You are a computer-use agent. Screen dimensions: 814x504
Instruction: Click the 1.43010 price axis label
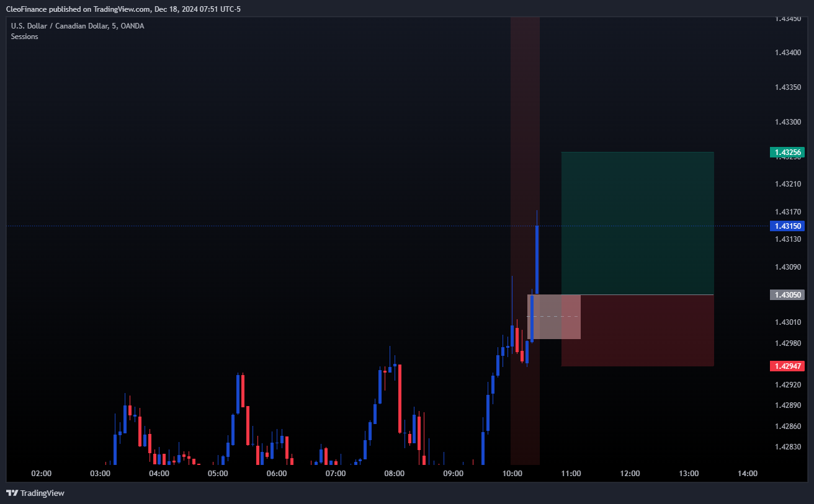click(788, 322)
